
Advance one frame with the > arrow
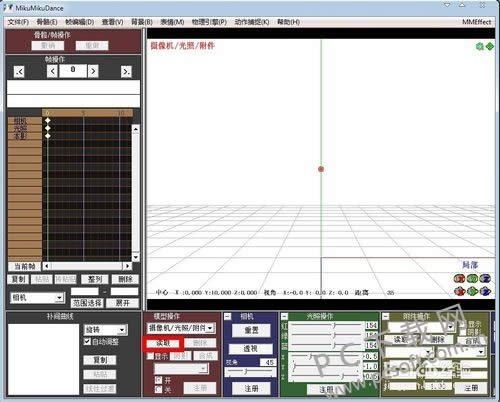[93, 71]
